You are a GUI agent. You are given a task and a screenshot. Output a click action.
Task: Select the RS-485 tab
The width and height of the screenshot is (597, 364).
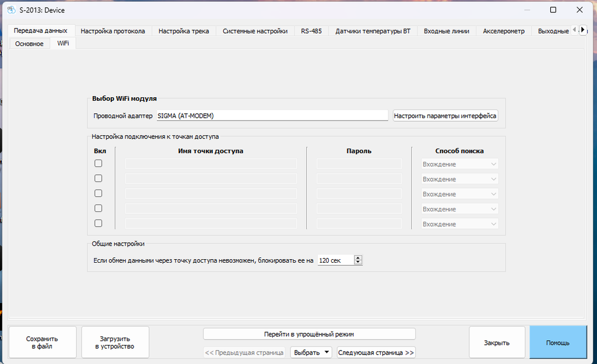pos(311,31)
